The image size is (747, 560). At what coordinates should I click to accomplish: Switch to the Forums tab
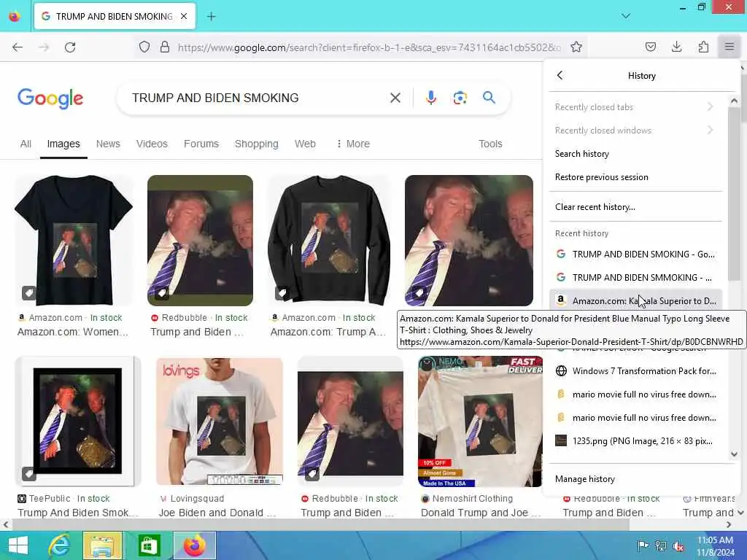coord(201,144)
